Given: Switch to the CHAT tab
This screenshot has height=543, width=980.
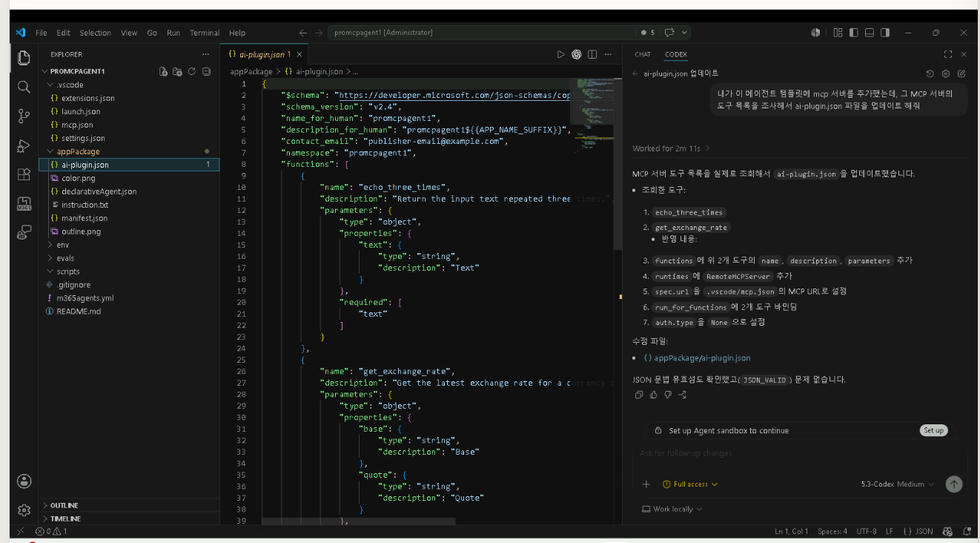Looking at the screenshot, I should pyautogui.click(x=643, y=54).
